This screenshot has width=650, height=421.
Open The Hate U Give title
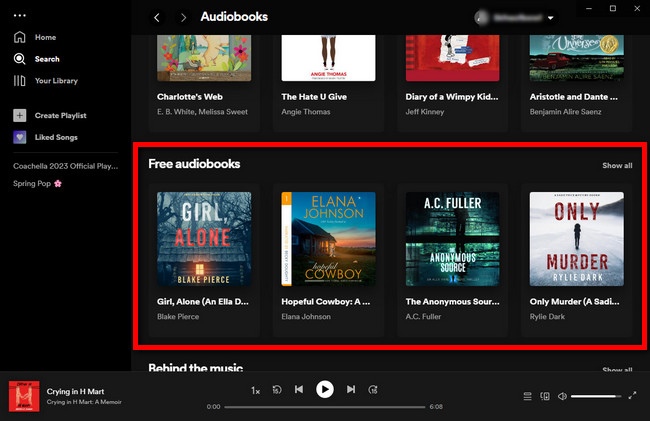[314, 97]
